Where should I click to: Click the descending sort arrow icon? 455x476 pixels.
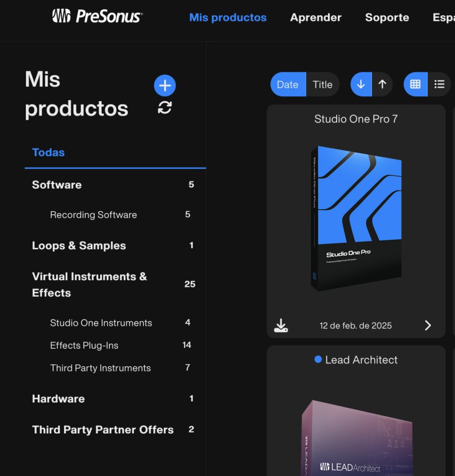pos(361,84)
